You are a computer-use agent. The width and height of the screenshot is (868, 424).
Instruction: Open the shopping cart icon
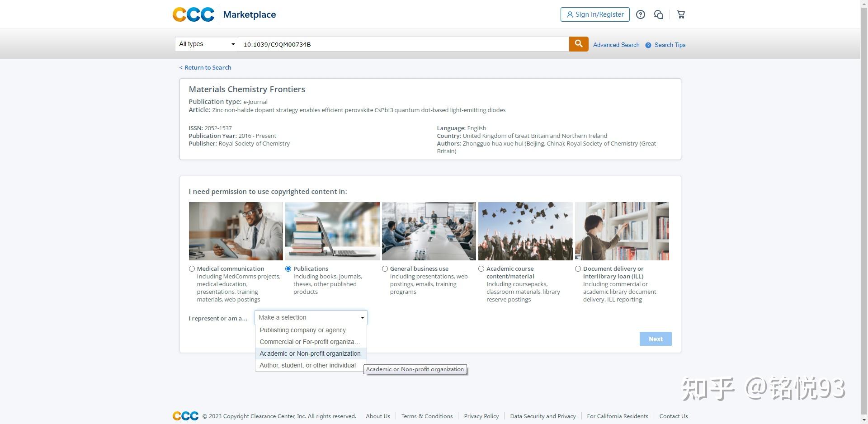[x=681, y=14]
